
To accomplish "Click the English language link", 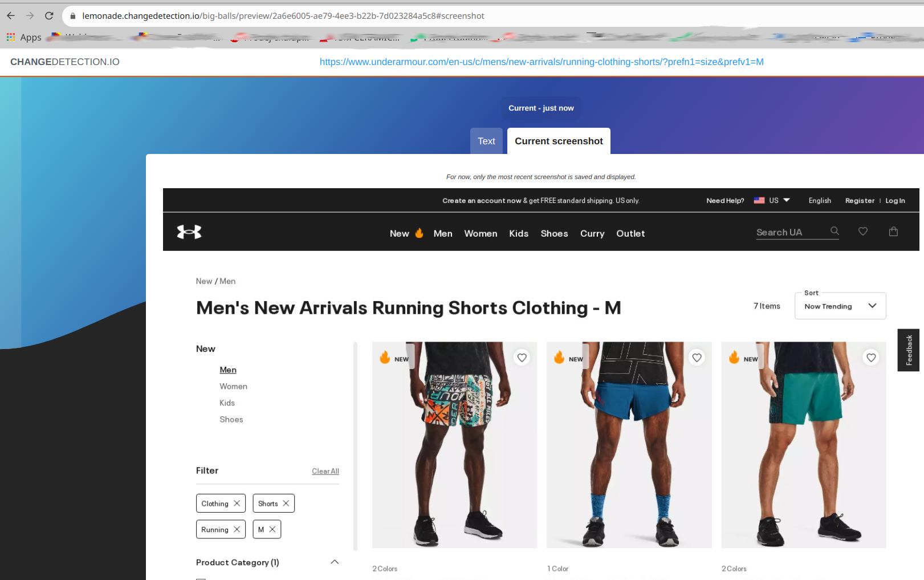I will click(x=820, y=201).
